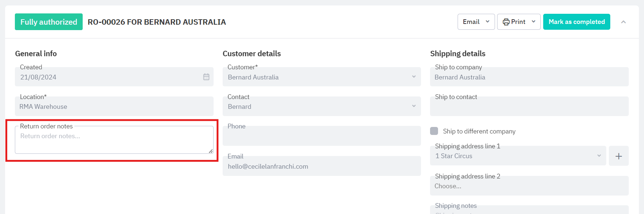Click Mark as completed button
Screen dimensions: 644x214
tap(577, 22)
